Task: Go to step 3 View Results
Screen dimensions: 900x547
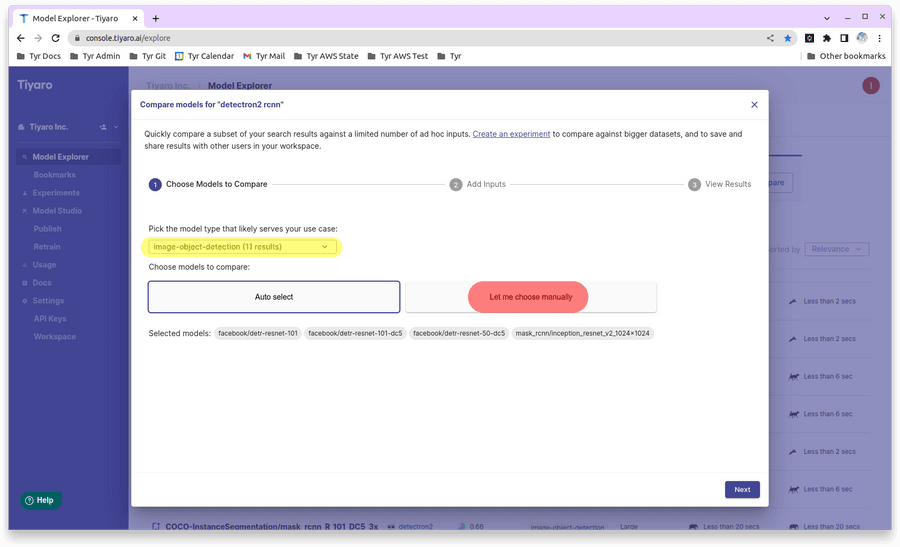Action: click(719, 184)
